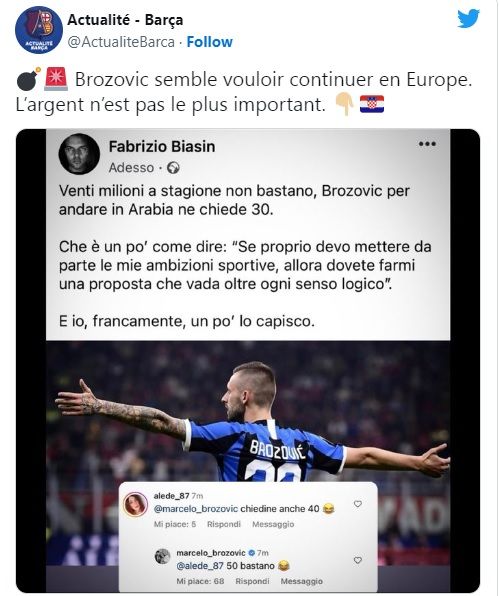Open the @ActualiteBarca handle
499x596 pixels.
121,42
